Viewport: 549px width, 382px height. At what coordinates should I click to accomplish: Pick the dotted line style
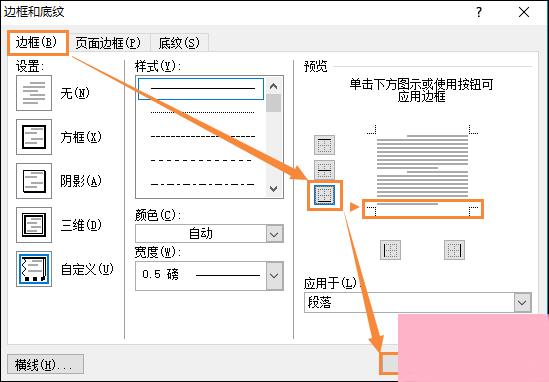click(201, 112)
